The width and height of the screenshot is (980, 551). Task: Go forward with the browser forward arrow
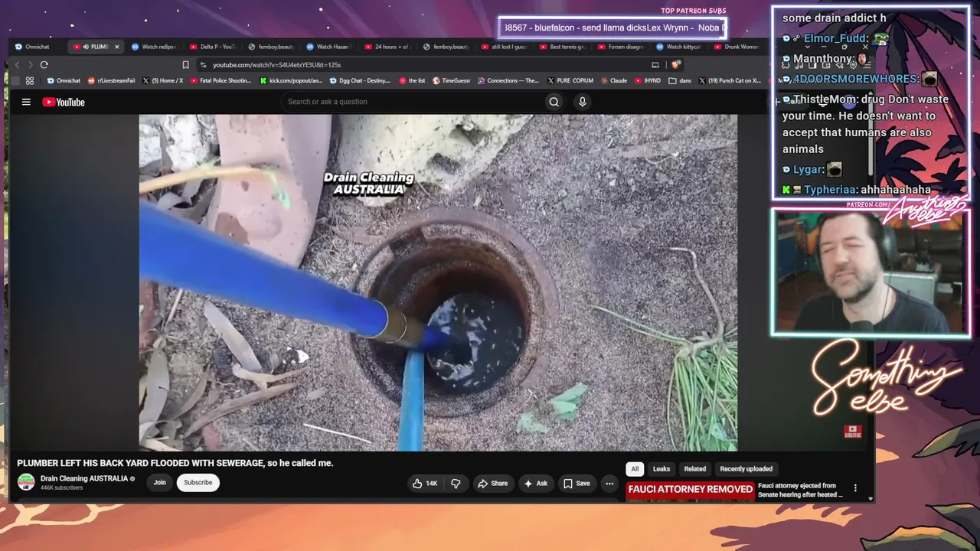coord(31,65)
